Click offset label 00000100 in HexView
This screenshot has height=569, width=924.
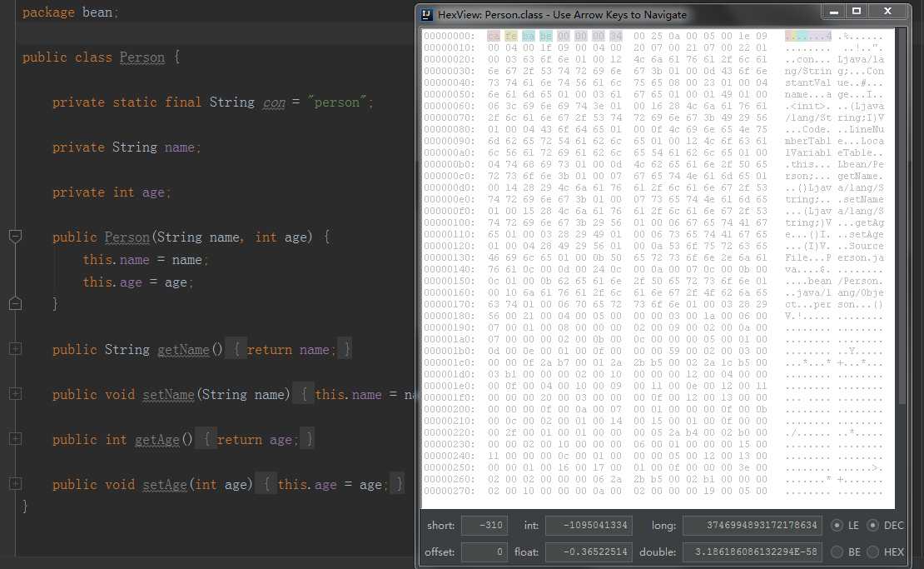click(x=450, y=223)
